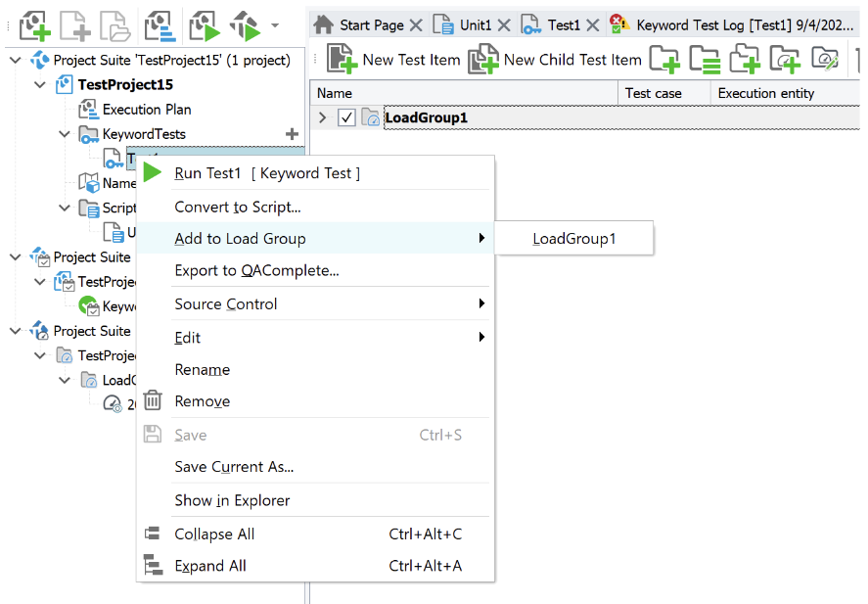
Task: Choose LoadGroup1 from the submenu
Action: click(573, 239)
